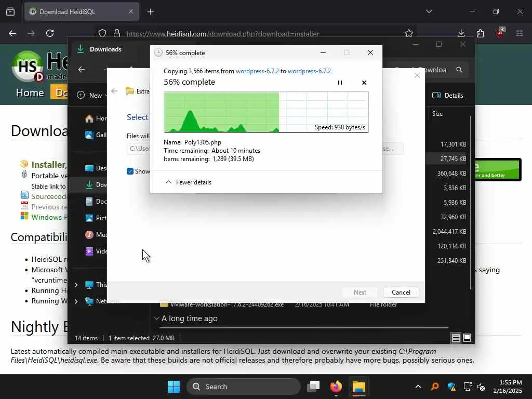
Task: Click the Explorer vertical scrollbar
Action: tap(471, 203)
